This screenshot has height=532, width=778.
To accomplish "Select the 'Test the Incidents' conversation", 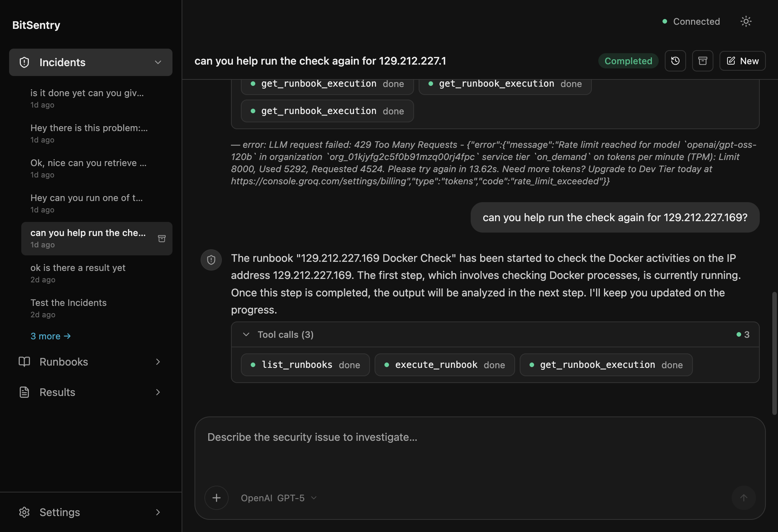I will (68, 302).
